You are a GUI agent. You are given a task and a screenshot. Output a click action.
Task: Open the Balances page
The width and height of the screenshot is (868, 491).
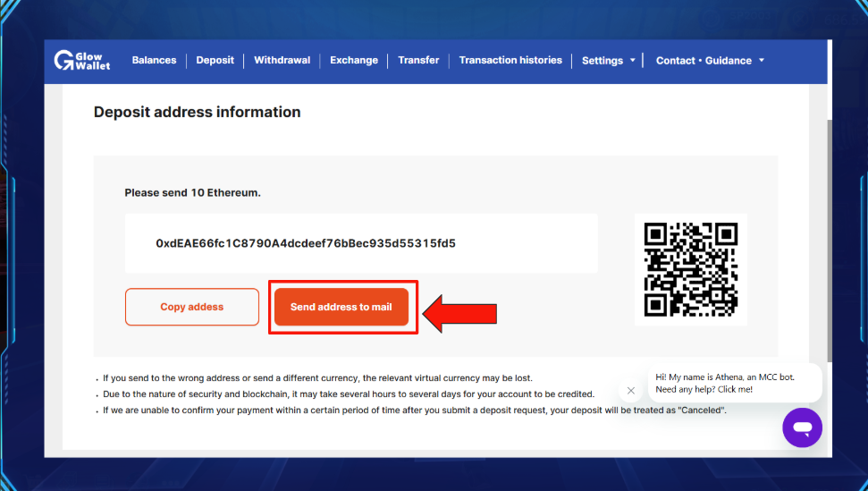click(x=154, y=60)
